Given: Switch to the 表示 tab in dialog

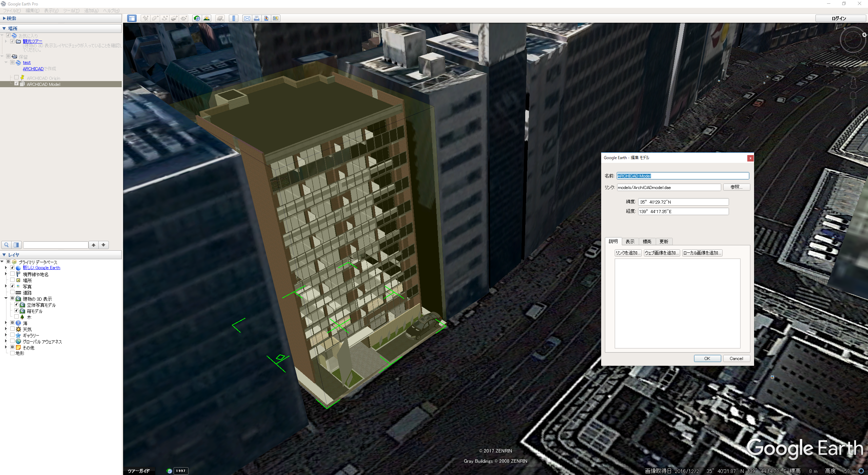Looking at the screenshot, I should pos(630,242).
